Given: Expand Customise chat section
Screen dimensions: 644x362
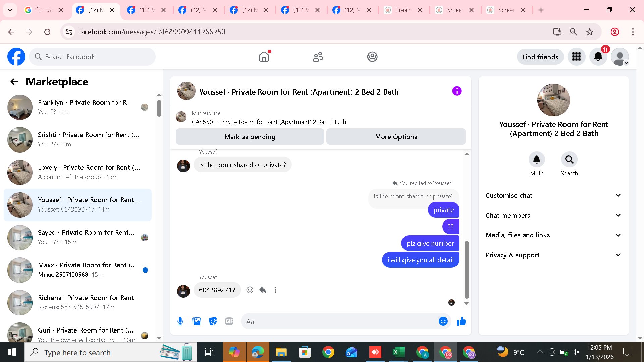Looking at the screenshot, I should point(553,195).
